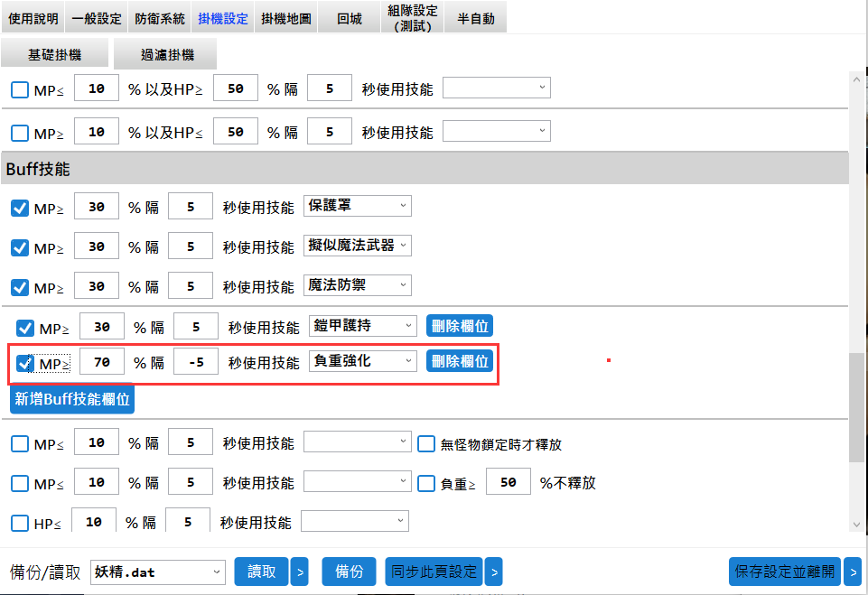Enable the MP≤ and HP≥ skill checkbox

coord(20,89)
